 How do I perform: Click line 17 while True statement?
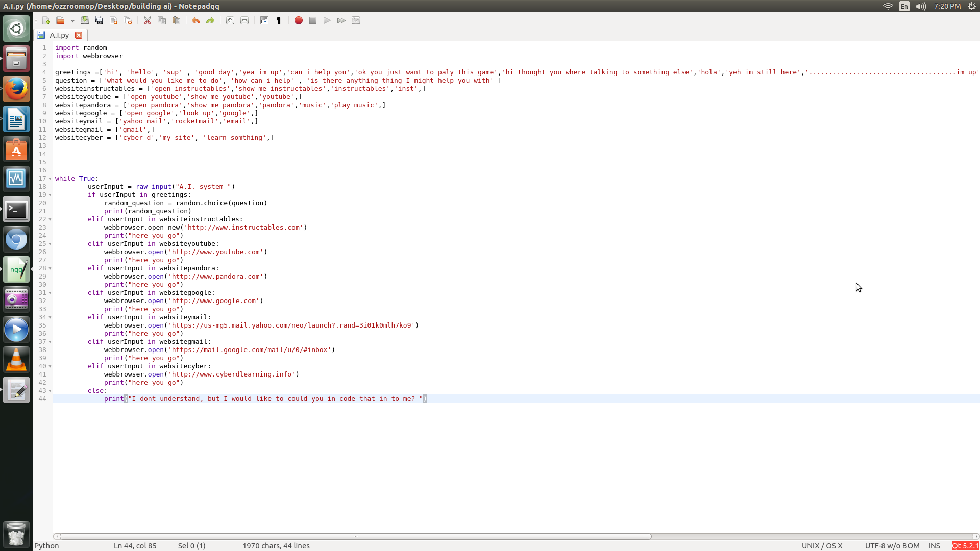(x=76, y=178)
